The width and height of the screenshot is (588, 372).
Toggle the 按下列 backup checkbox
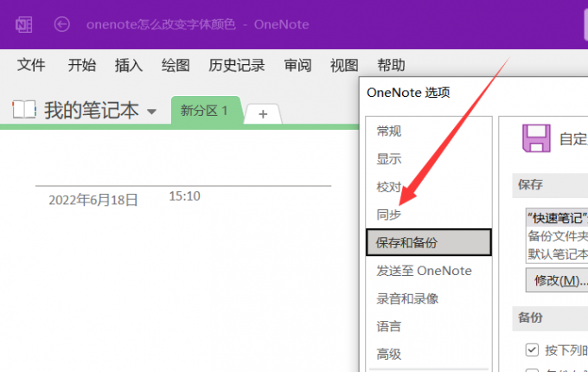click(532, 350)
